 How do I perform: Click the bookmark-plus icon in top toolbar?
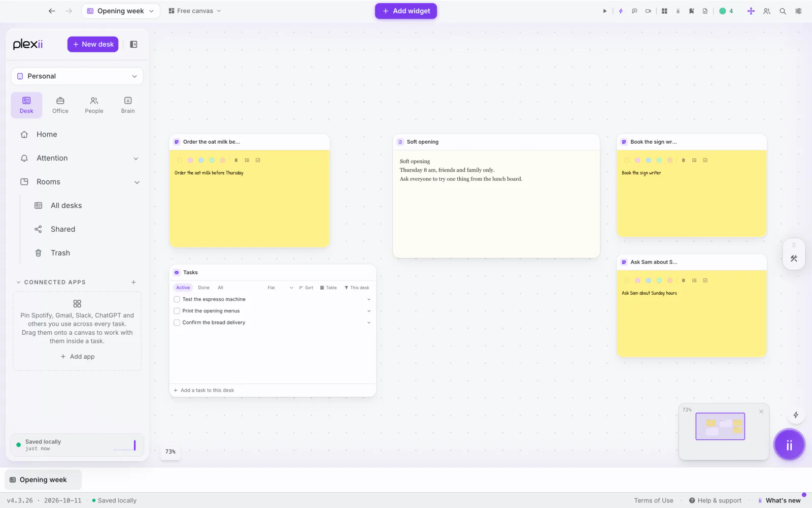coord(691,11)
